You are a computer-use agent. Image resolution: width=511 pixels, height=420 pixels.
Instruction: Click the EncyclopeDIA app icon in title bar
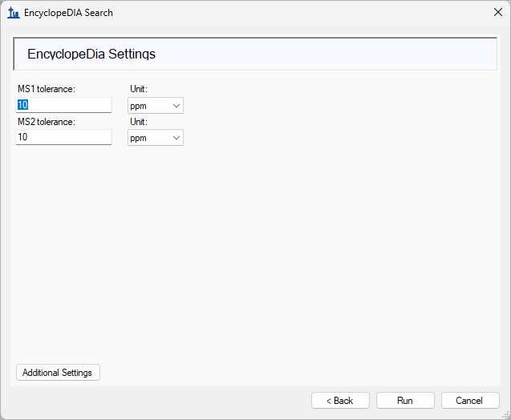pos(13,13)
